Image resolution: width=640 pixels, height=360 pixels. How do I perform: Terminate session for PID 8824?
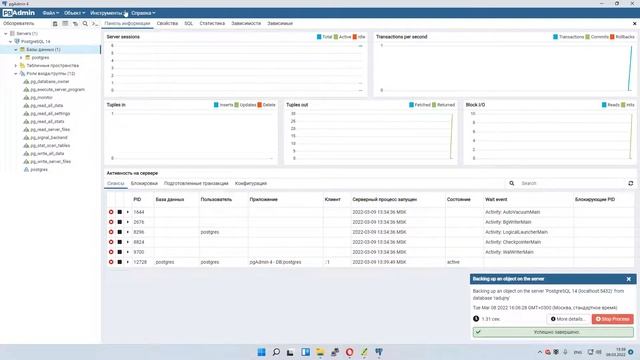click(111, 242)
